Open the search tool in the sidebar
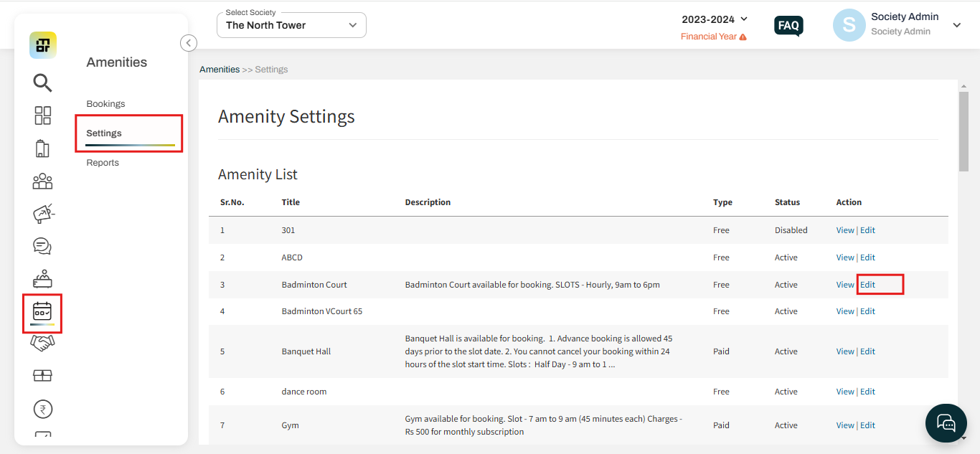The image size is (980, 454). (x=42, y=83)
